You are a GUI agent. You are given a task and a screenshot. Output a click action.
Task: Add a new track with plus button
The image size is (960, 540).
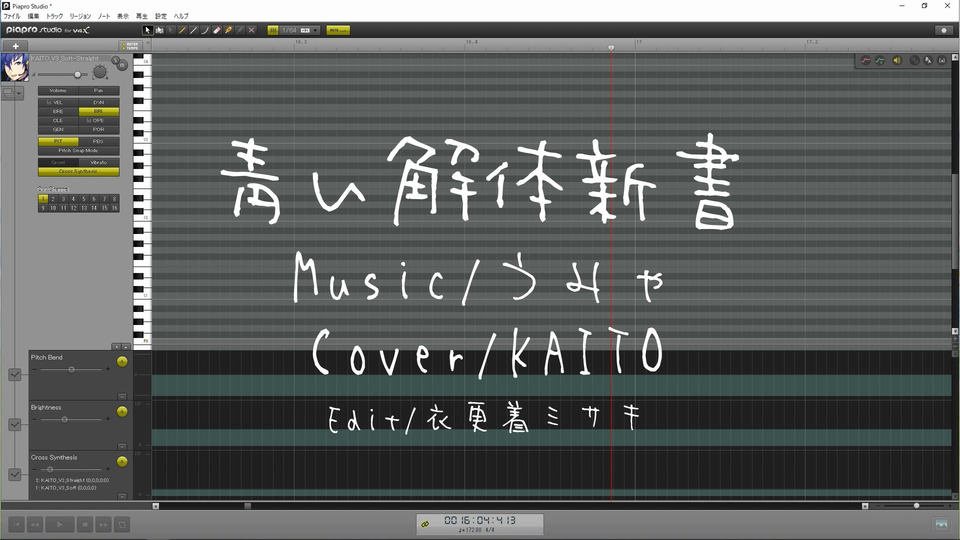coord(15,46)
